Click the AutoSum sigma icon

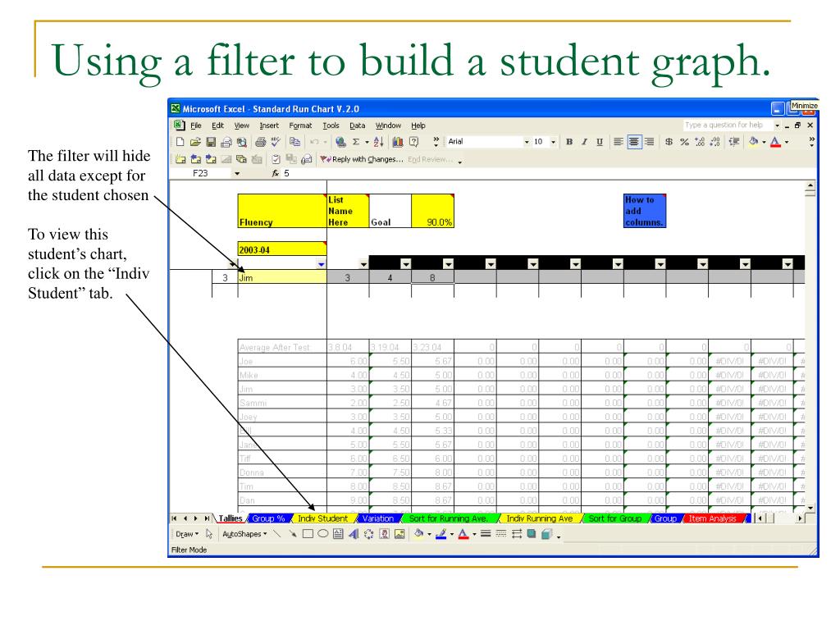pyautogui.click(x=356, y=142)
